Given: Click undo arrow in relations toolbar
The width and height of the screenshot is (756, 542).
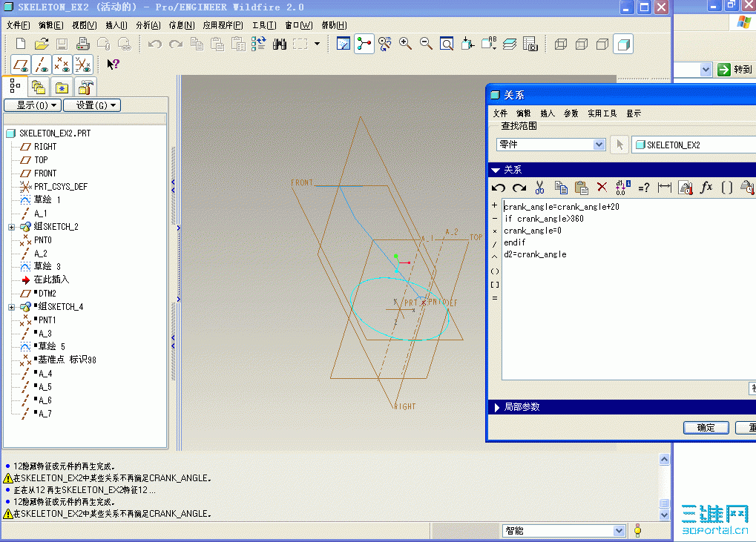Looking at the screenshot, I should point(498,188).
